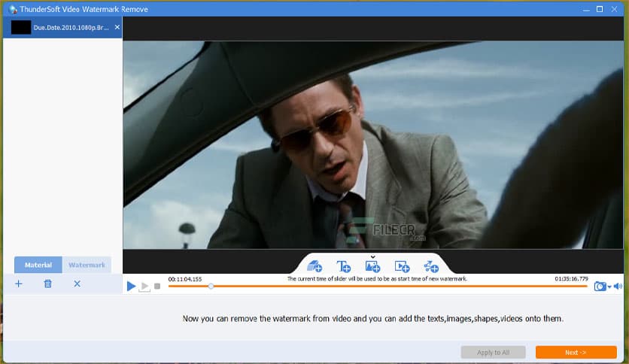Take a snapshot with the camera icon
This screenshot has width=629, height=364.
(600, 287)
